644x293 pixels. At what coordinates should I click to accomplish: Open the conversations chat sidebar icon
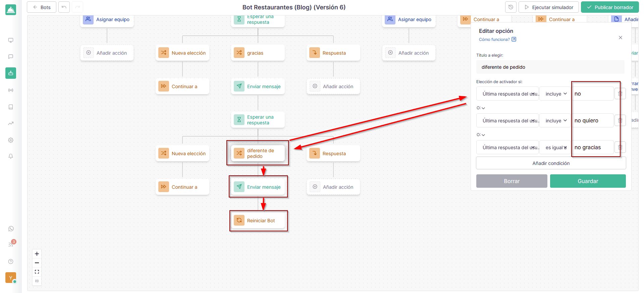click(11, 57)
